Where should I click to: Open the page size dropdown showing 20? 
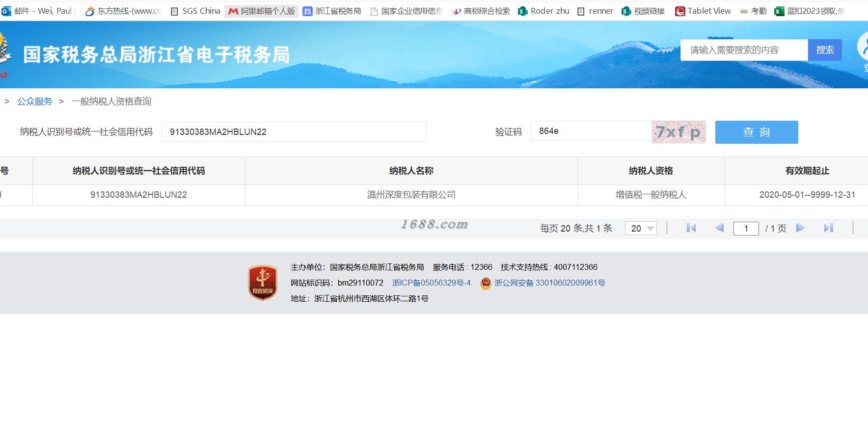(x=641, y=228)
